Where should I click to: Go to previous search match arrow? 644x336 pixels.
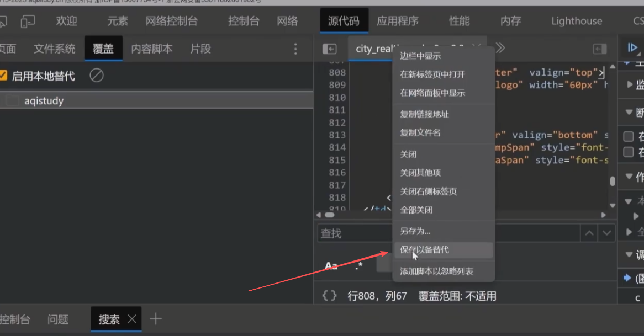click(589, 233)
